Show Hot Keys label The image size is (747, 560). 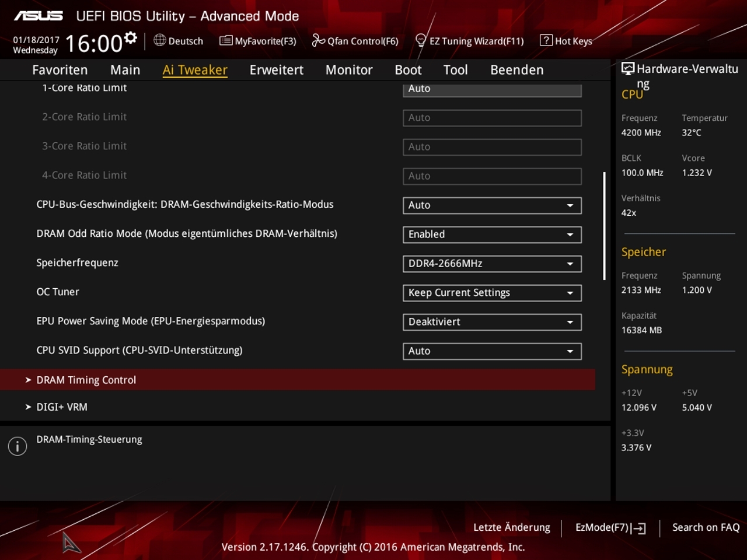(574, 41)
